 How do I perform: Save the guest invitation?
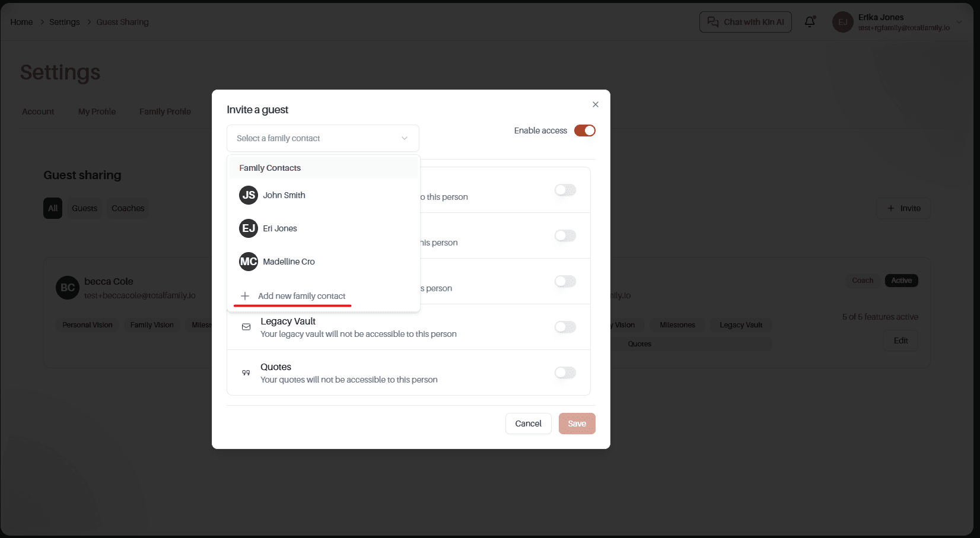[577, 424]
